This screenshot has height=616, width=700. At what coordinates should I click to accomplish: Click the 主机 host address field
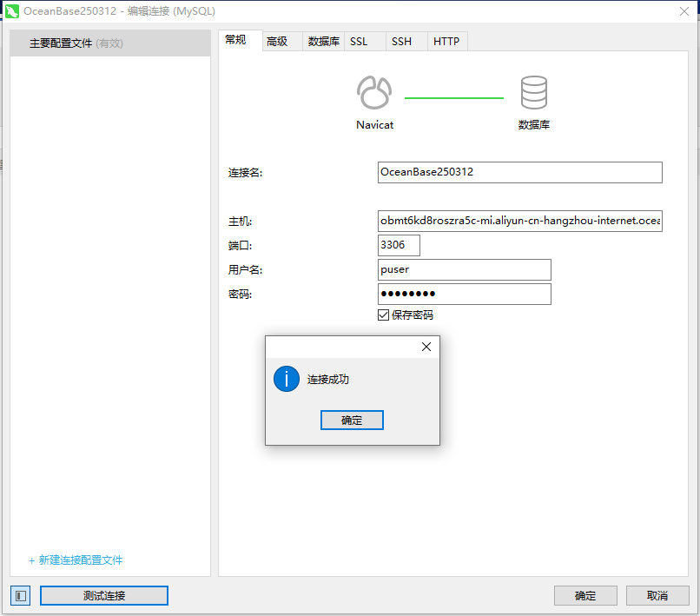[520, 221]
